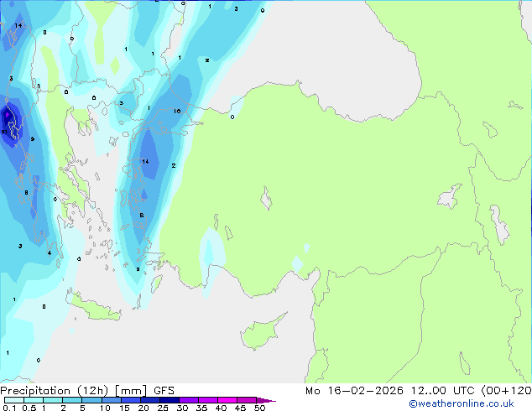Image resolution: width=532 pixels, height=411 pixels.
Task: Click the dark purple precipitation maximum
Action: point(7,115)
